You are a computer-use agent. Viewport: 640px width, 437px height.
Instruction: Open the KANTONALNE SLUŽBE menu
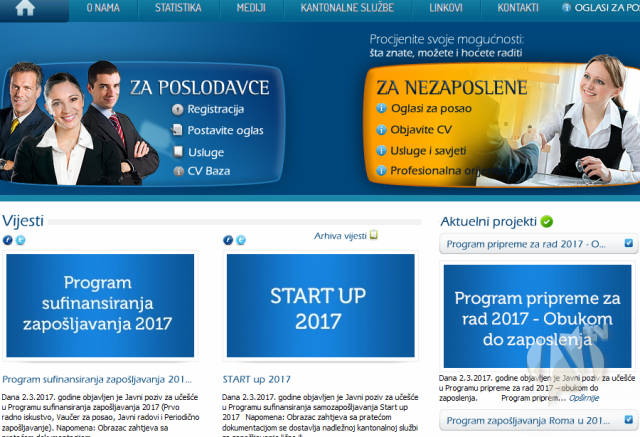point(347,8)
